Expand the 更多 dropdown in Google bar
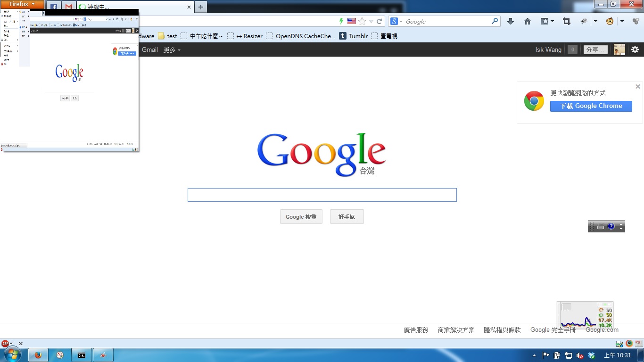The height and width of the screenshot is (362, 644). pos(172,49)
